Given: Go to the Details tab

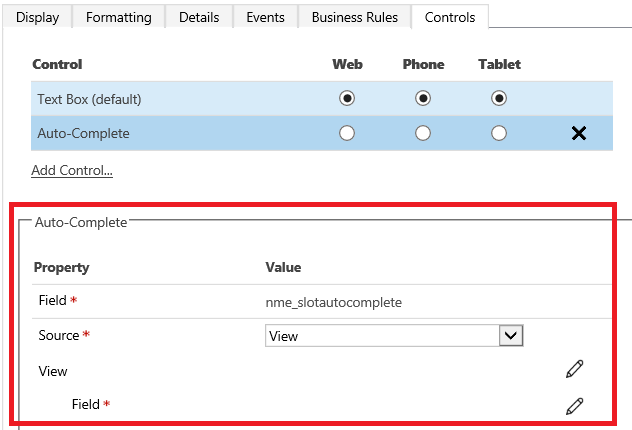Looking at the screenshot, I should tap(199, 17).
